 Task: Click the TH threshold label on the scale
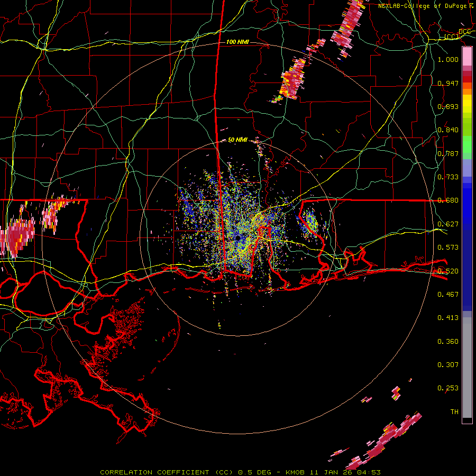click(454, 412)
